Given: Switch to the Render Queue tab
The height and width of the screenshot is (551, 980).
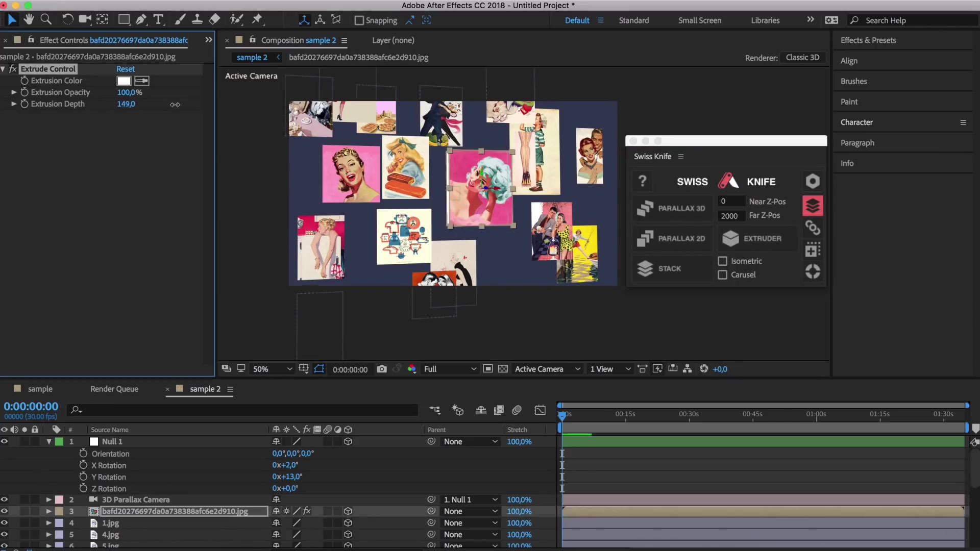Looking at the screenshot, I should pos(114,389).
